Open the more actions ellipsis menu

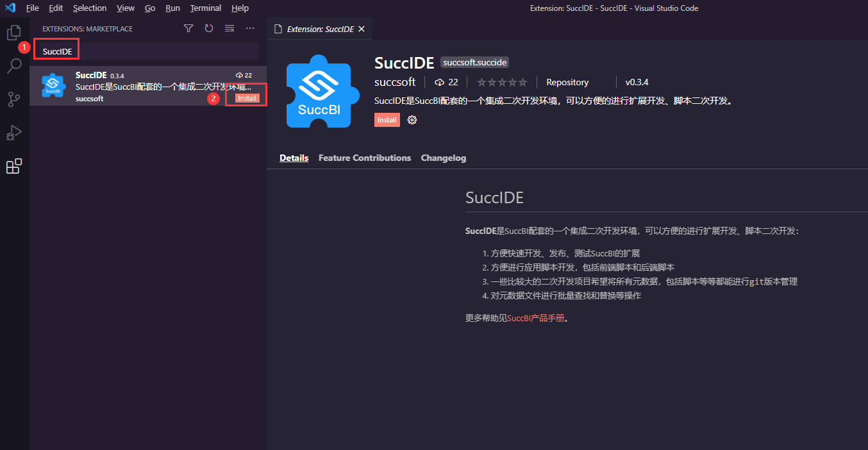point(250,29)
